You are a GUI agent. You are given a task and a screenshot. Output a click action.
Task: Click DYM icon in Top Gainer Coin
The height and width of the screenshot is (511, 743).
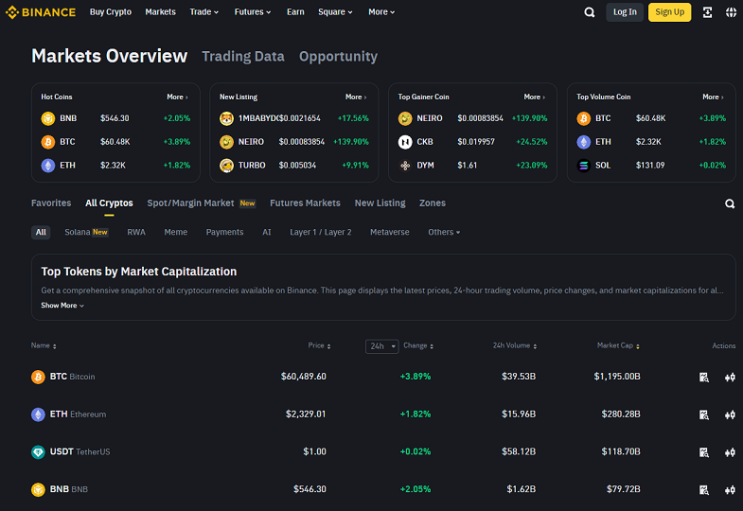pos(405,165)
